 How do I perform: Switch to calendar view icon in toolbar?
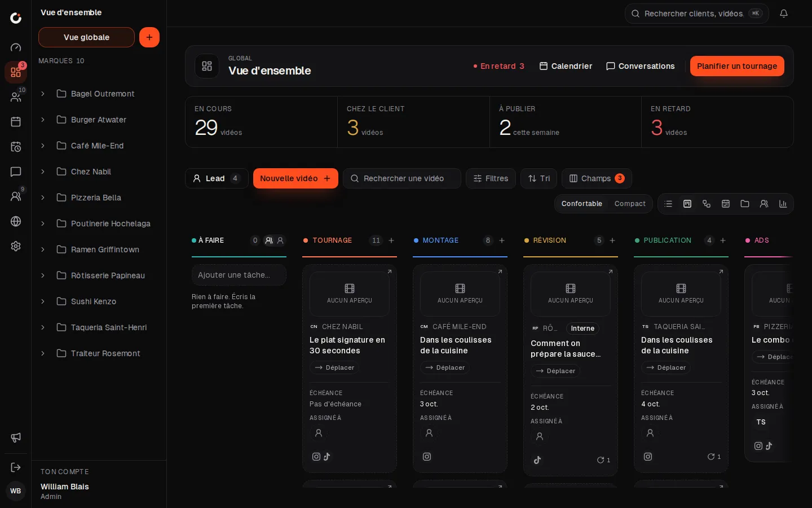[x=726, y=204]
